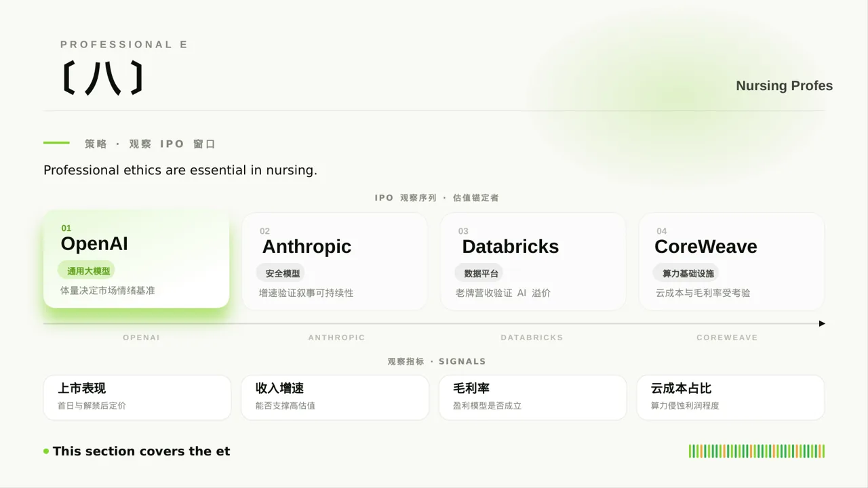Click the large CoreWeave card heading
Screen dimensions: 868x488
click(706, 247)
